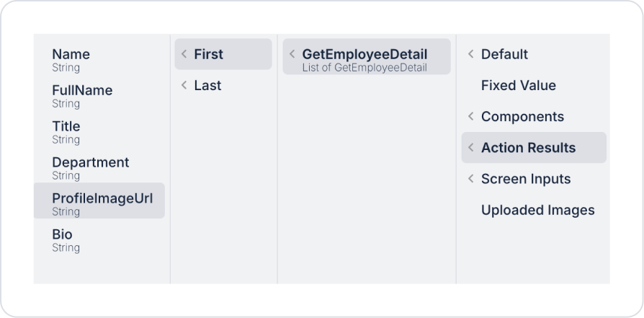The width and height of the screenshot is (644, 318).
Task: Click the chevron next to GetEmployeeDetail
Action: [292, 54]
